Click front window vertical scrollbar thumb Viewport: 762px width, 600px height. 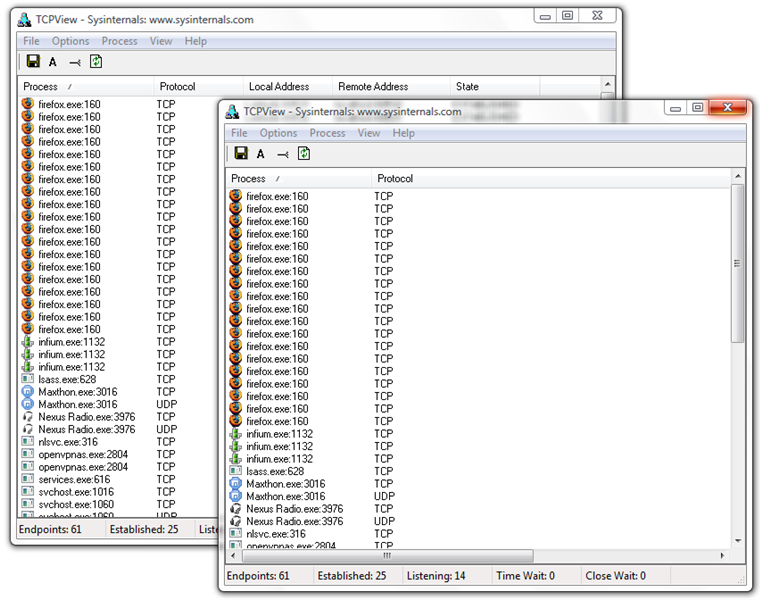tap(738, 263)
